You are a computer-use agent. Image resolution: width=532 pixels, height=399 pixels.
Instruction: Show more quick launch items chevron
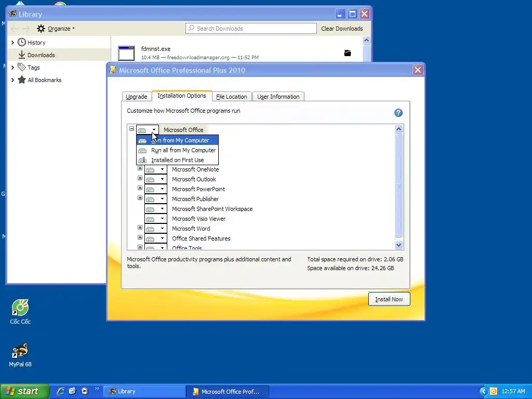(x=97, y=389)
